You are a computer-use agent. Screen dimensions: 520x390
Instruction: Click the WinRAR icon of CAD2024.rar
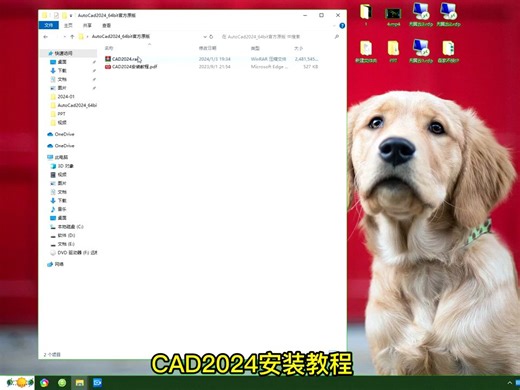(108, 59)
